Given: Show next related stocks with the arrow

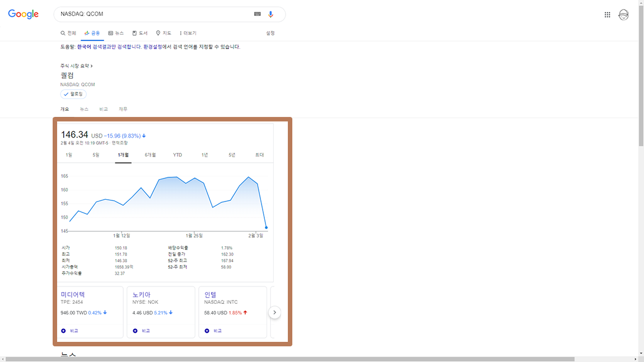Looking at the screenshot, I should point(275,313).
